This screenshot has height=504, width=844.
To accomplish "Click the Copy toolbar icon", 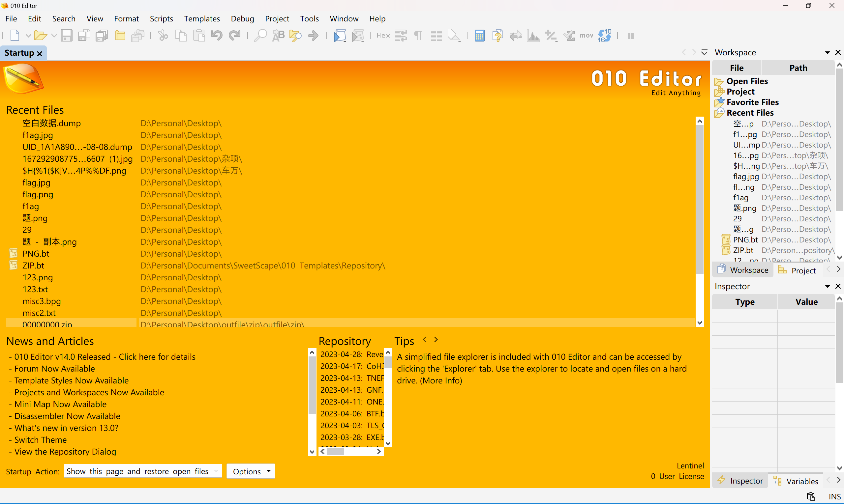I will pos(181,35).
